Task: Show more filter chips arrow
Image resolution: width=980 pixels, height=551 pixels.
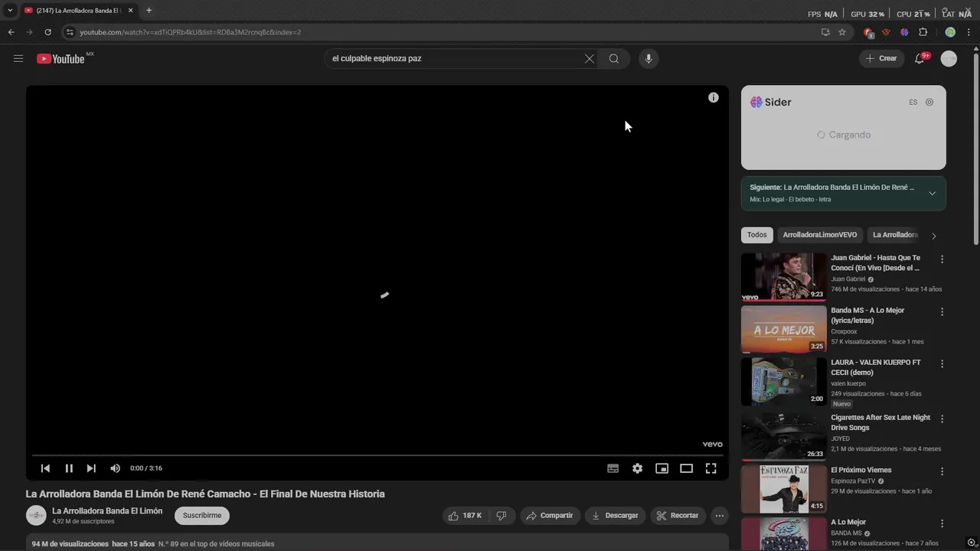Action: click(933, 236)
